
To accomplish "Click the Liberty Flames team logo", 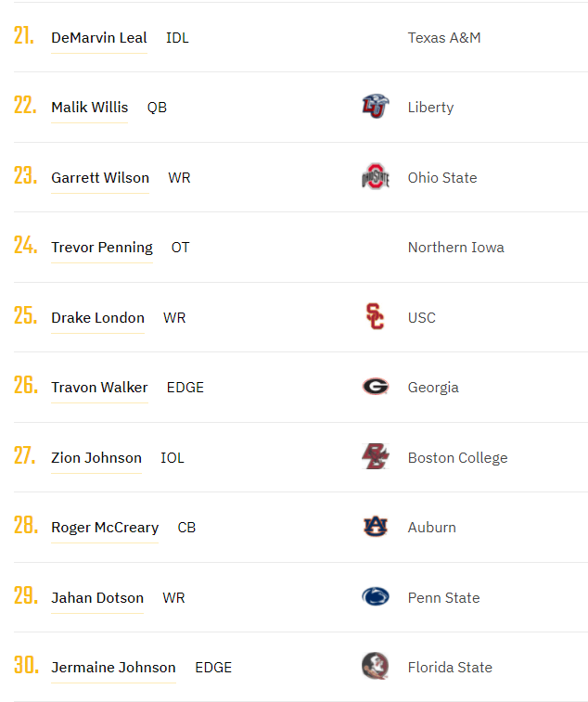I will click(x=376, y=107).
